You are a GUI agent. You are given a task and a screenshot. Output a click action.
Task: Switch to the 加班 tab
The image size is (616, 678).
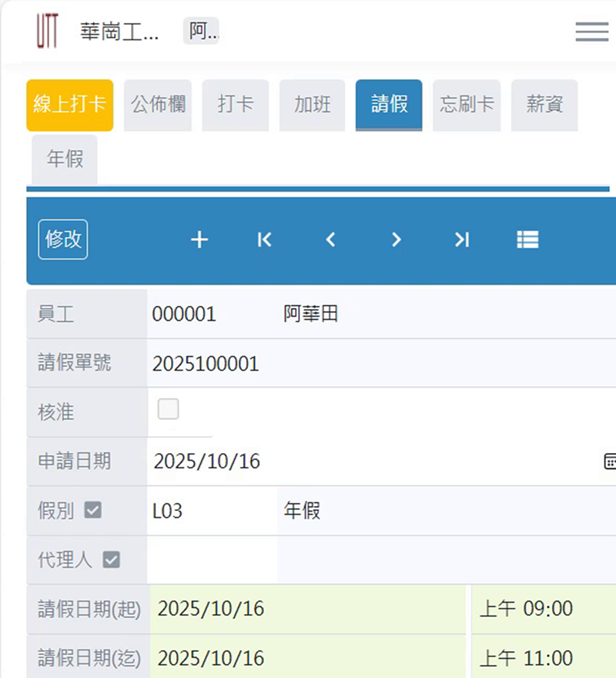[x=312, y=105]
